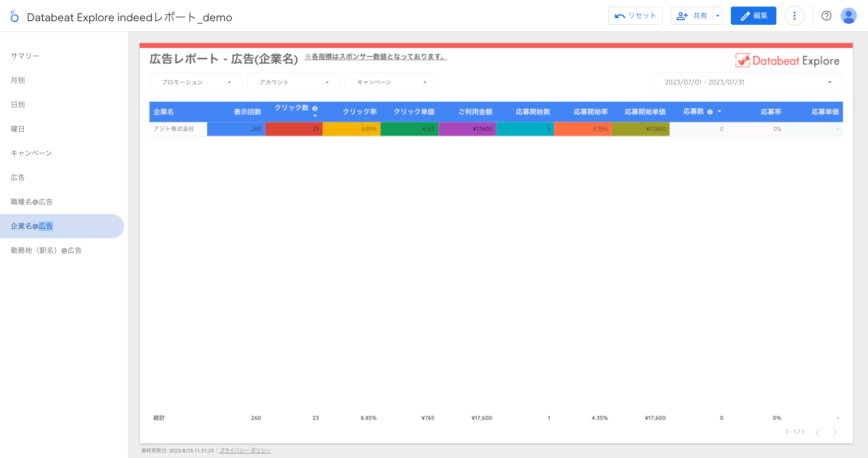Open the 月別 page
This screenshot has height=458, width=868.
tap(62, 80)
